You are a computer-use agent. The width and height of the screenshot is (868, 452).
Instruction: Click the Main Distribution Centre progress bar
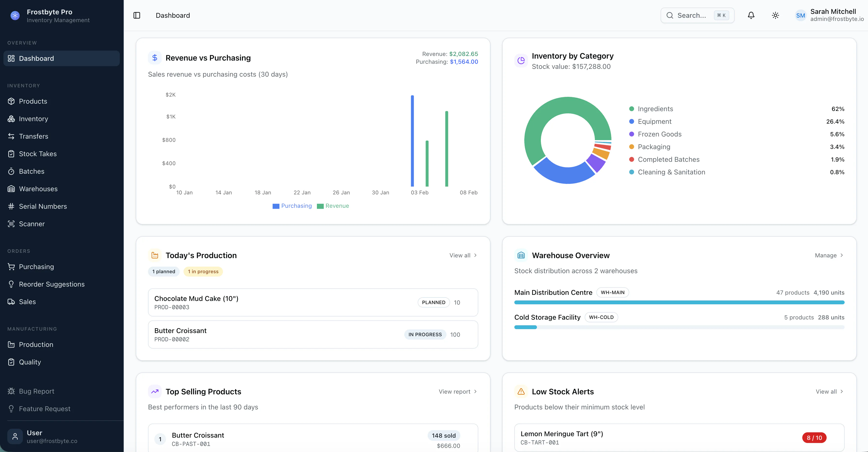point(679,302)
